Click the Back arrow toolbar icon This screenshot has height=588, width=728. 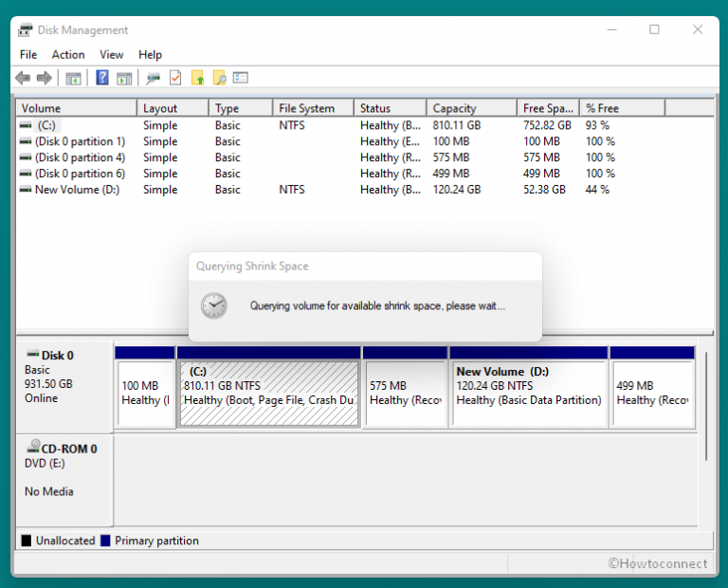coord(23,79)
